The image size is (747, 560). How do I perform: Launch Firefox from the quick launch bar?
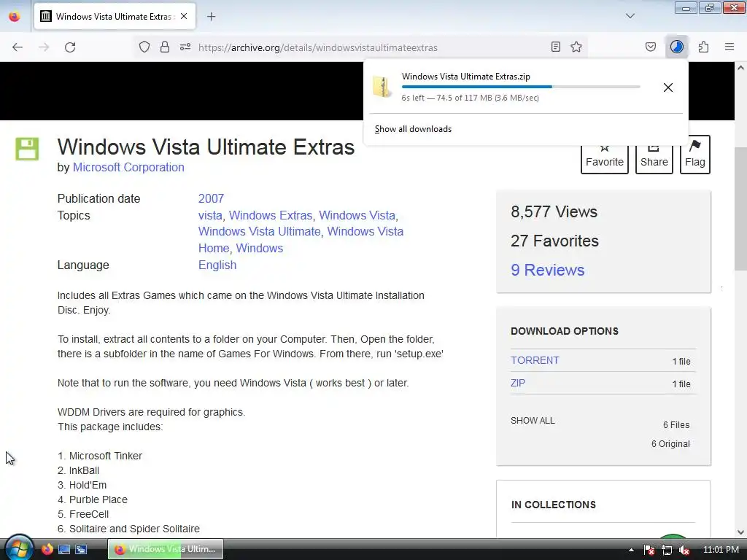click(x=47, y=550)
